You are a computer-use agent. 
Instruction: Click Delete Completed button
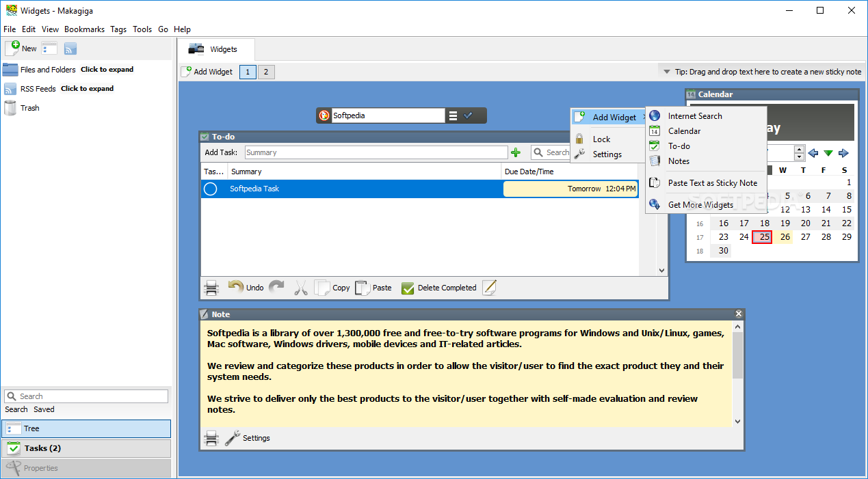coord(438,288)
